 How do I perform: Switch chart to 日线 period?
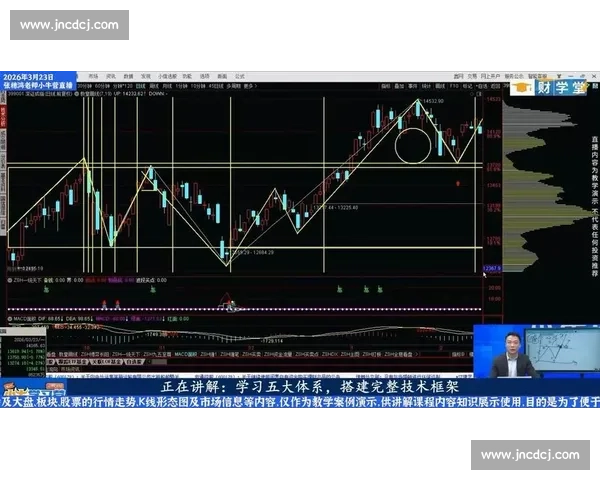141,86
